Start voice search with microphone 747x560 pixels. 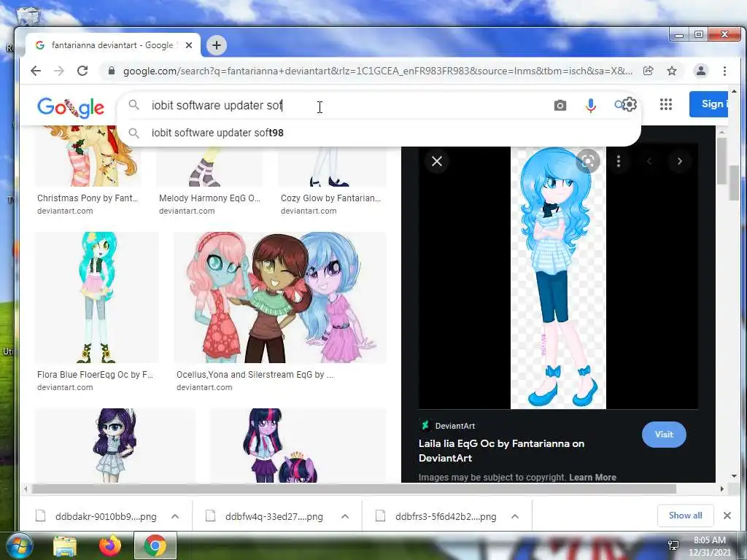(591, 105)
